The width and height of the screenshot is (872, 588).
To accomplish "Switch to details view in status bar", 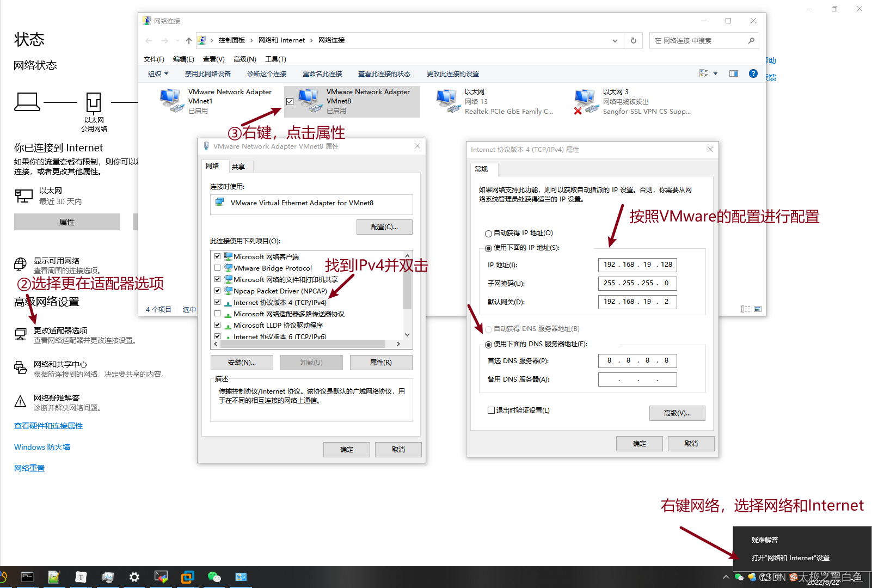I will pyautogui.click(x=746, y=309).
